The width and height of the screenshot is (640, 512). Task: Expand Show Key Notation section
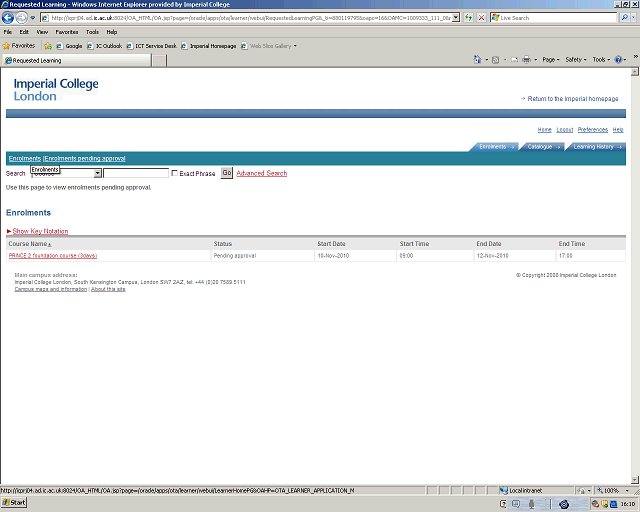coord(38,231)
